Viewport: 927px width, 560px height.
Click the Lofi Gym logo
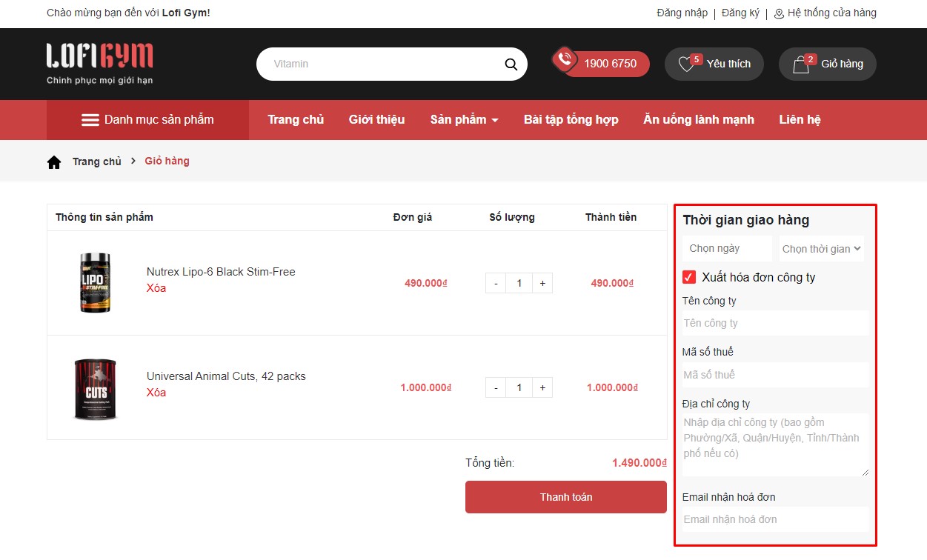point(100,64)
